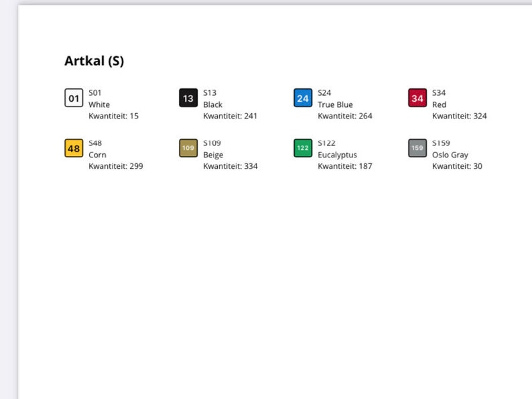The width and height of the screenshot is (532, 399).
Task: Click the blue 24 color swatch
Action: click(x=303, y=98)
